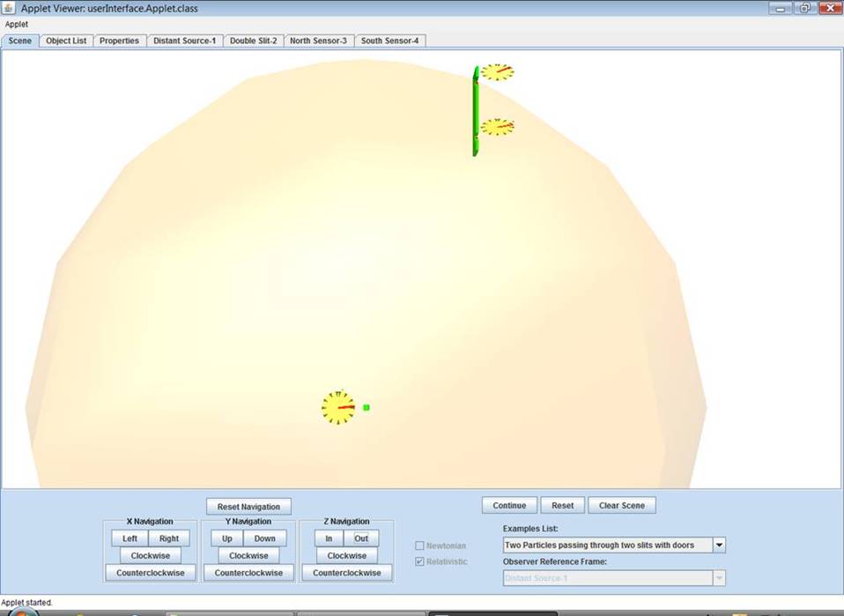Open the Applet menu
This screenshot has height=616, width=844.
click(x=15, y=24)
